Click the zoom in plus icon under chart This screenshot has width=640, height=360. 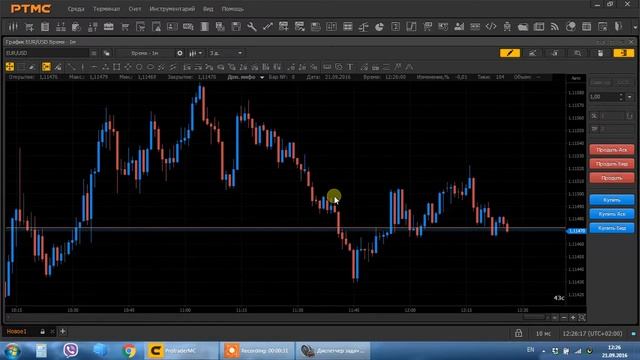573,317
